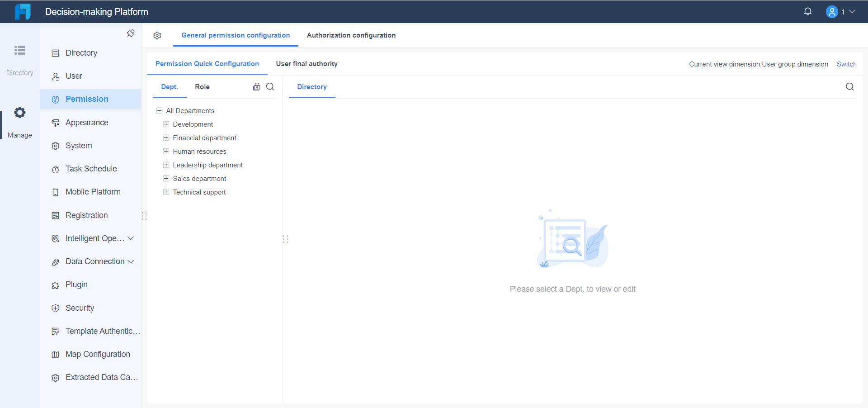Click the lock icon beside Role tab
Image resolution: width=868 pixels, height=408 pixels.
(257, 86)
